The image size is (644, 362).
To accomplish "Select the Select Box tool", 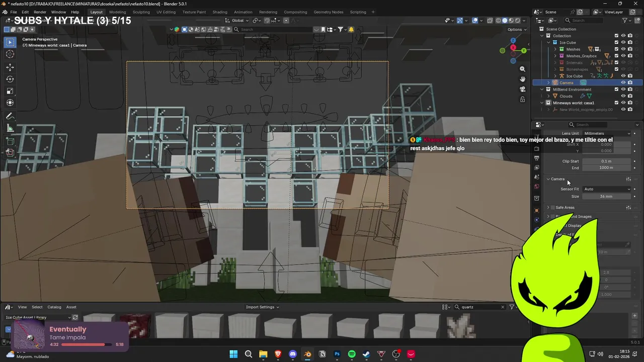I will tap(10, 43).
